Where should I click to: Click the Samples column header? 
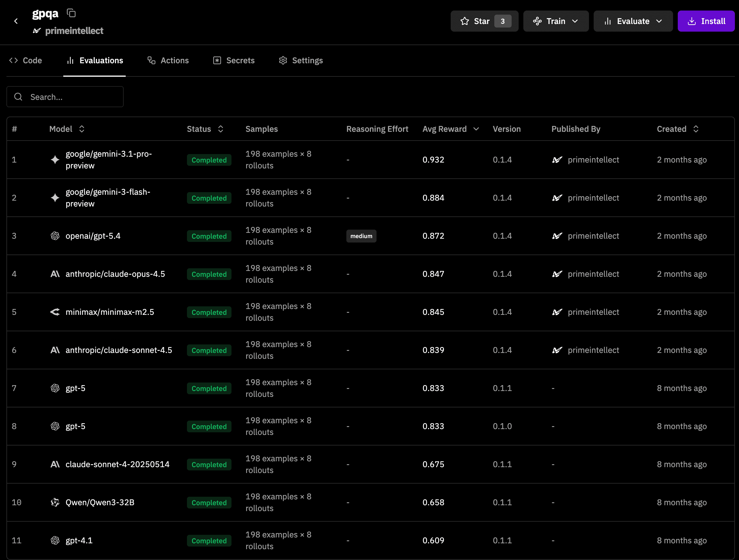tap(262, 129)
